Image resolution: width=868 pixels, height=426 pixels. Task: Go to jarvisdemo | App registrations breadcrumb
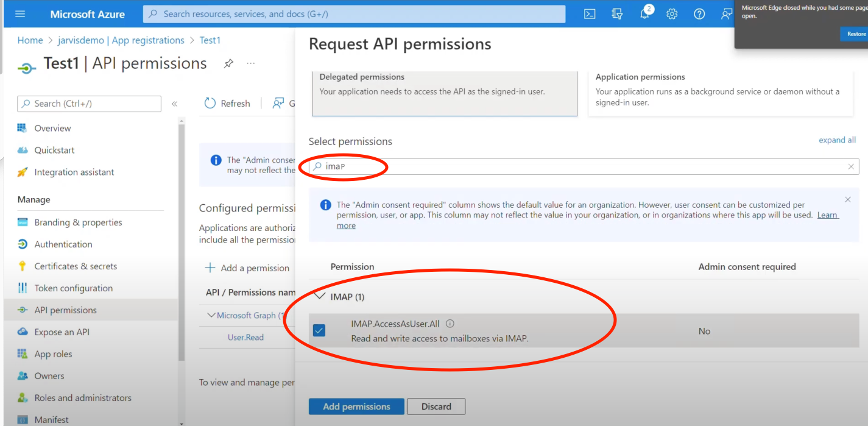[x=122, y=40]
